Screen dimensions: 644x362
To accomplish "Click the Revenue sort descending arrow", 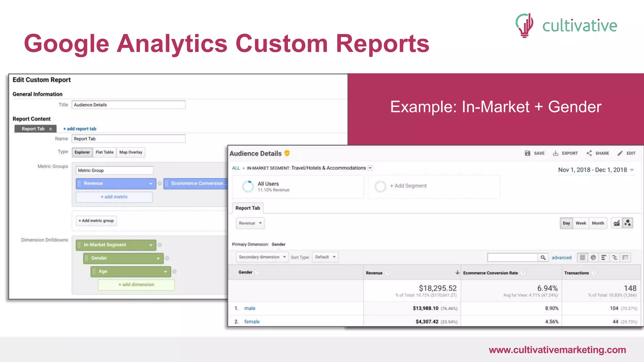I will click(x=457, y=272).
